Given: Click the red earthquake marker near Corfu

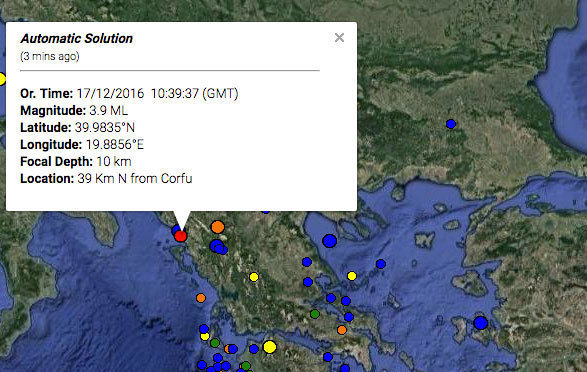Looking at the screenshot, I should (x=180, y=236).
